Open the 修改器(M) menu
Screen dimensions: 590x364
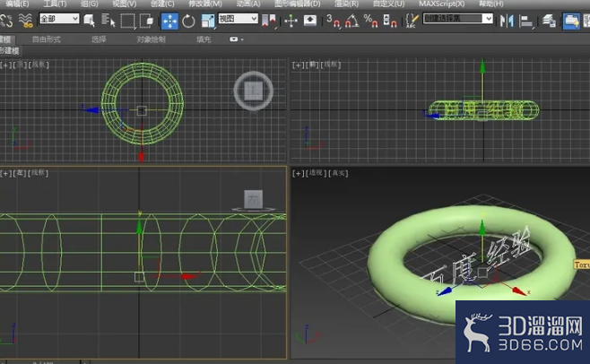(x=205, y=4)
